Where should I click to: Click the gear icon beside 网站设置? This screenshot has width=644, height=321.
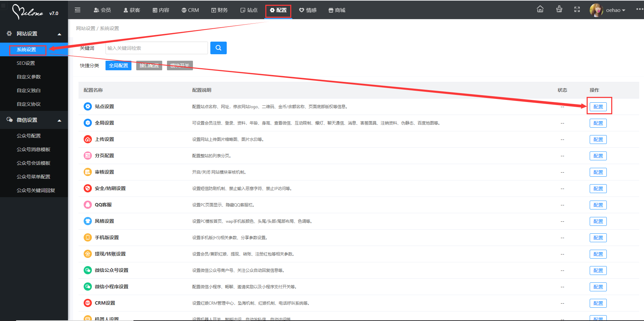coord(10,33)
